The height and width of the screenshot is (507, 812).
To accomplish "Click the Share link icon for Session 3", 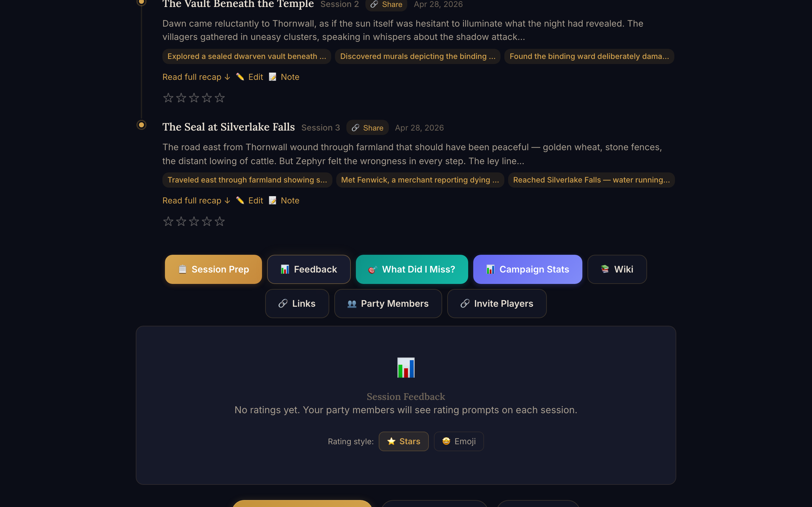I will (x=355, y=128).
